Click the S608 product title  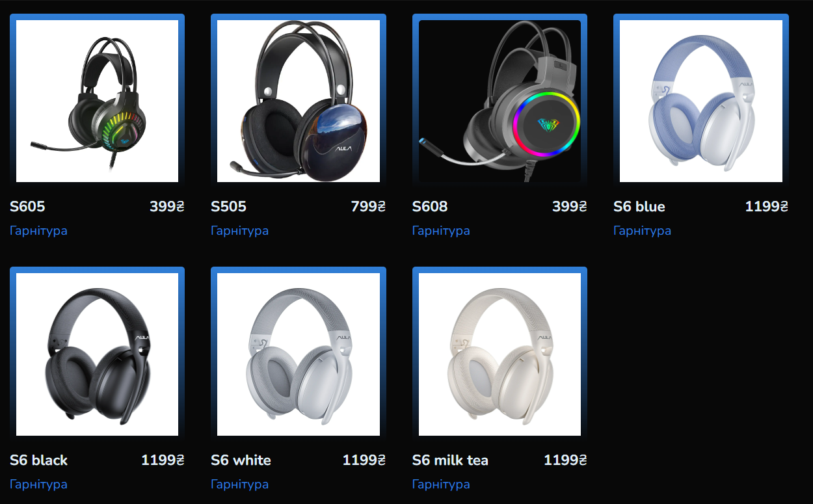pos(430,207)
